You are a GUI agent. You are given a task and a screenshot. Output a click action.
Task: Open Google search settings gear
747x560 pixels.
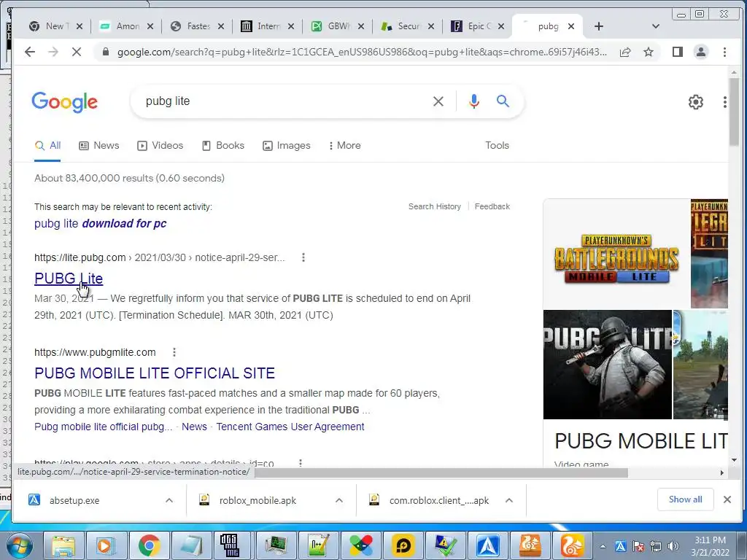[695, 102]
